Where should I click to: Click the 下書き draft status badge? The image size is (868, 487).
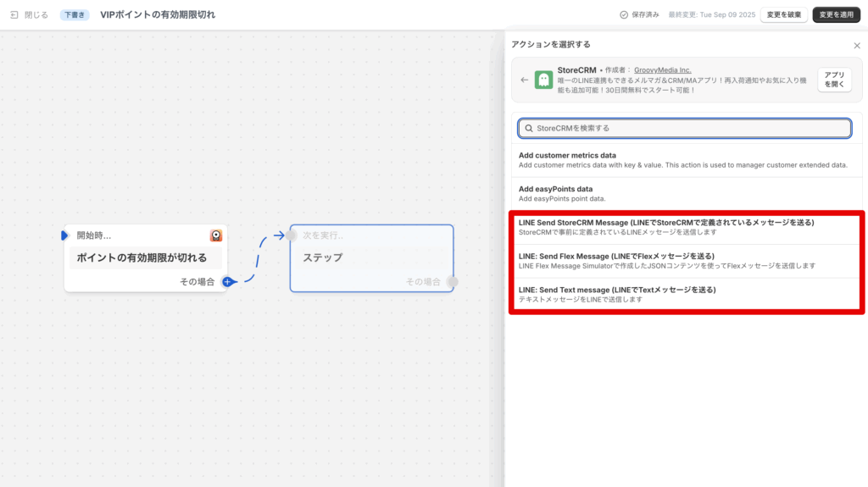point(75,14)
